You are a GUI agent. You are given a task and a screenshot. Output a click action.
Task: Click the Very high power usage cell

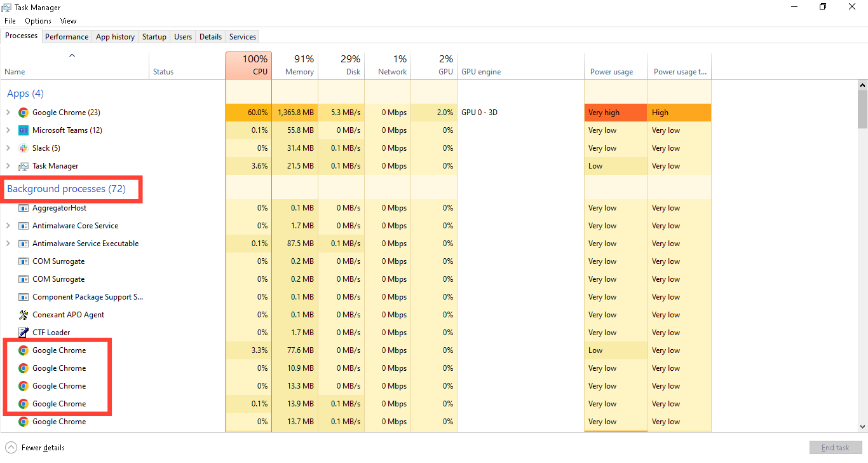[616, 113]
